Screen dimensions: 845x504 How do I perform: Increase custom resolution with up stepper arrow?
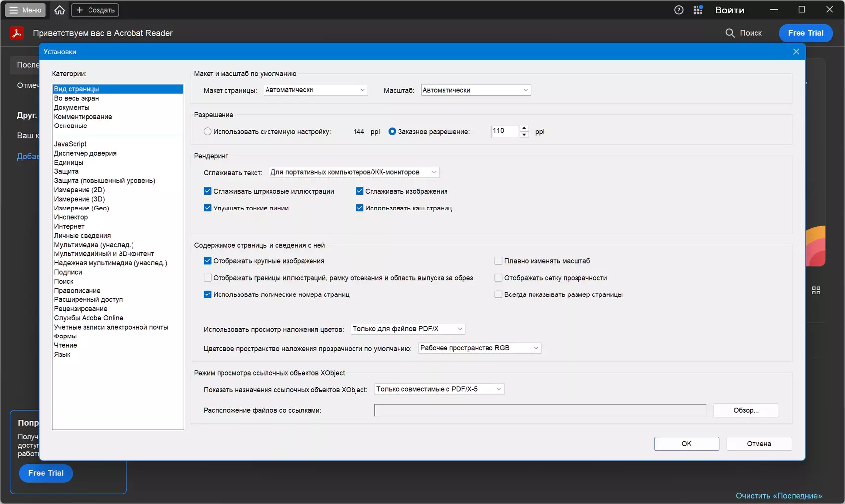pyautogui.click(x=524, y=128)
